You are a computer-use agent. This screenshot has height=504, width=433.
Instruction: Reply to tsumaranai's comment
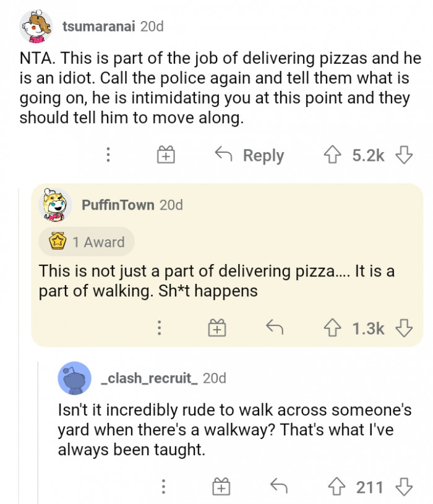(x=249, y=155)
